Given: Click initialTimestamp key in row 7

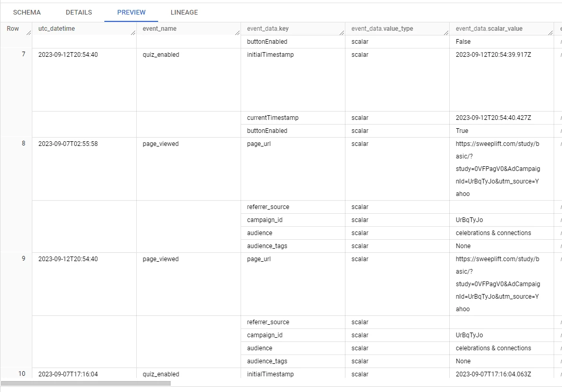Looking at the screenshot, I should point(270,55).
